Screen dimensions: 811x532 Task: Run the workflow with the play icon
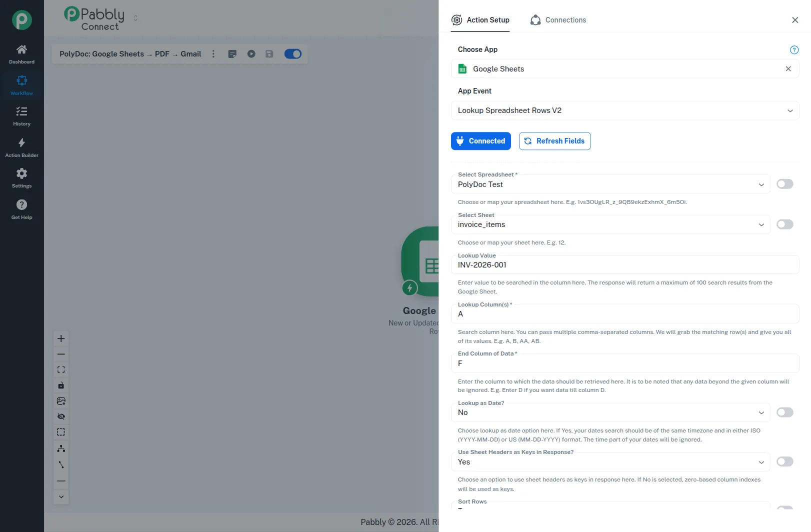[251, 54]
